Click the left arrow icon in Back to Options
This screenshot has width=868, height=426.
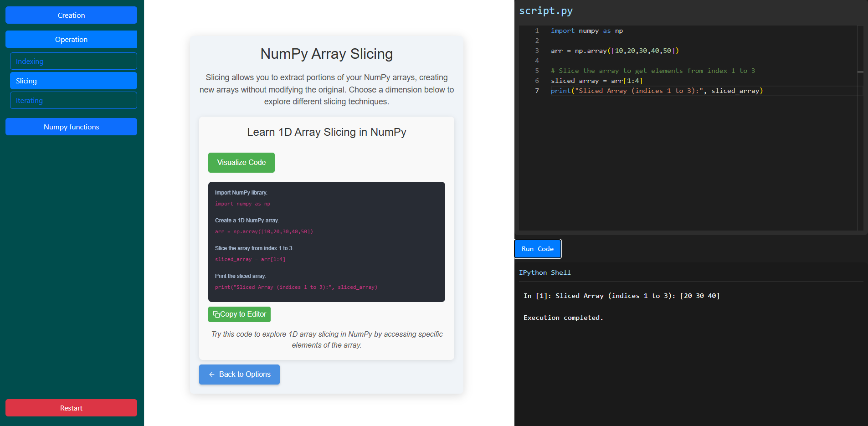212,375
